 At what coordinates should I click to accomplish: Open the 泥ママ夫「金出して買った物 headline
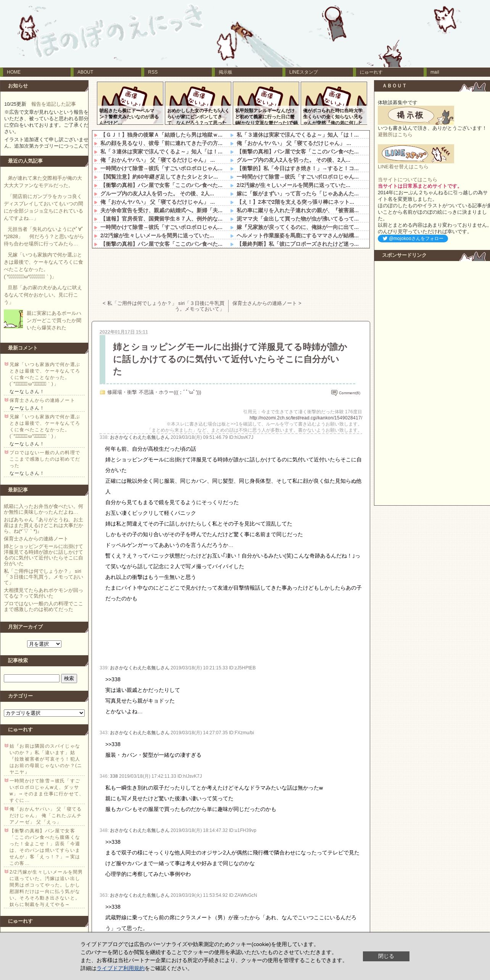tap(298, 219)
